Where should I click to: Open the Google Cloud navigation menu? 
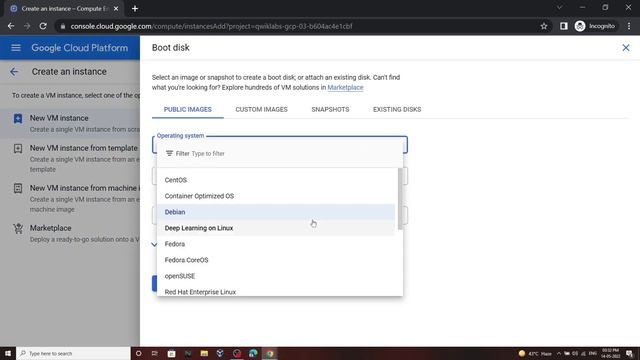coord(16,48)
